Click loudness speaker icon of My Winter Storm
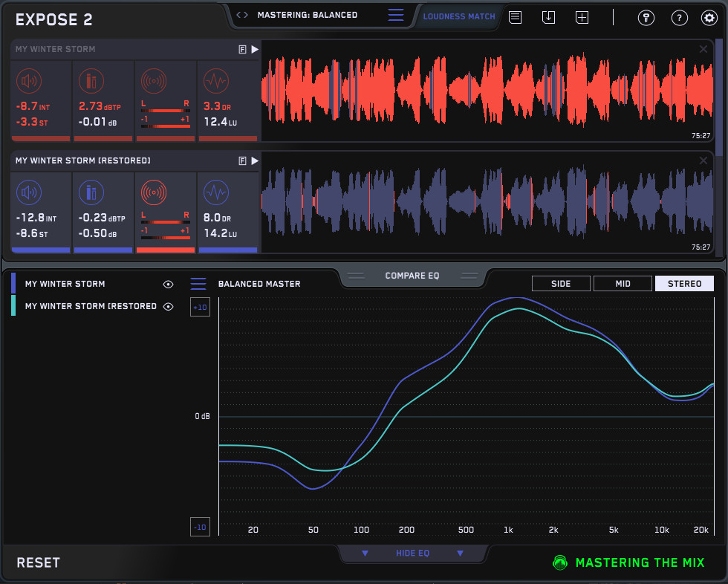Image resolution: width=728 pixels, height=584 pixels. pyautogui.click(x=29, y=81)
